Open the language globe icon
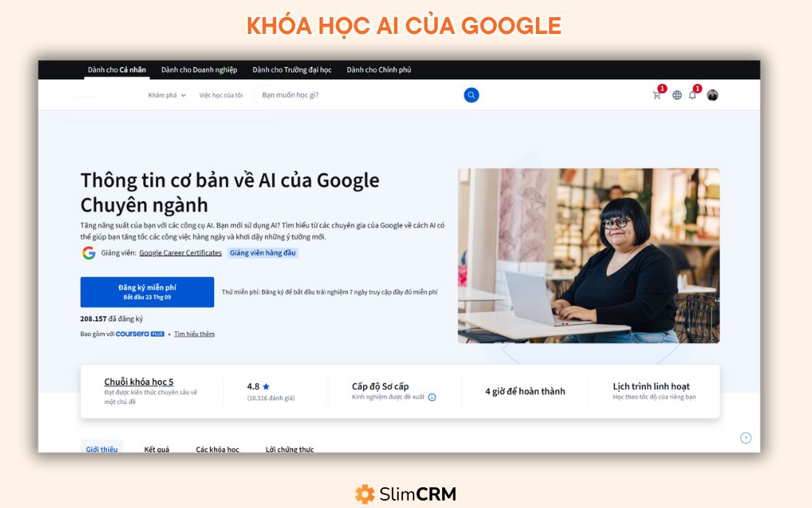This screenshot has width=812, height=508. coord(677,95)
